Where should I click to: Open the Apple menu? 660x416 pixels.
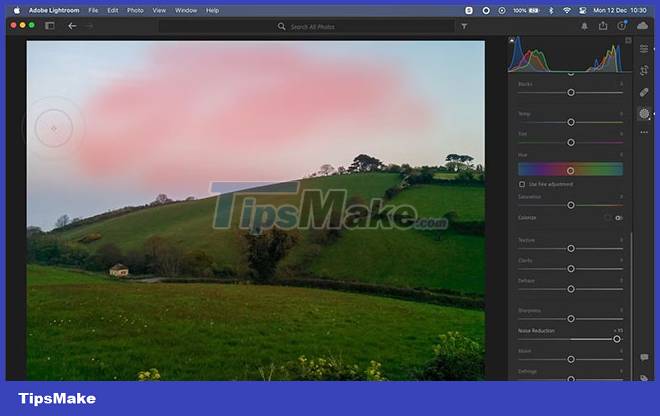click(x=17, y=11)
